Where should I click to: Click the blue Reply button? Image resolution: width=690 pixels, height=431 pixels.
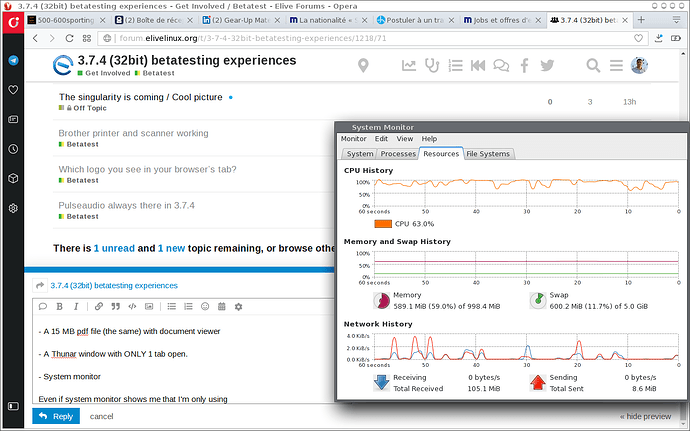click(56, 416)
